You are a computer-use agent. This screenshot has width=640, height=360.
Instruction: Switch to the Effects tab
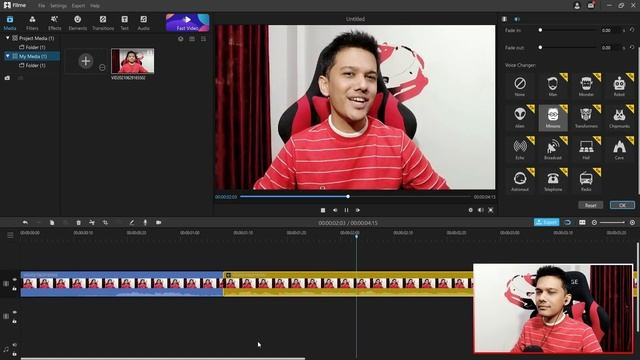click(54, 23)
